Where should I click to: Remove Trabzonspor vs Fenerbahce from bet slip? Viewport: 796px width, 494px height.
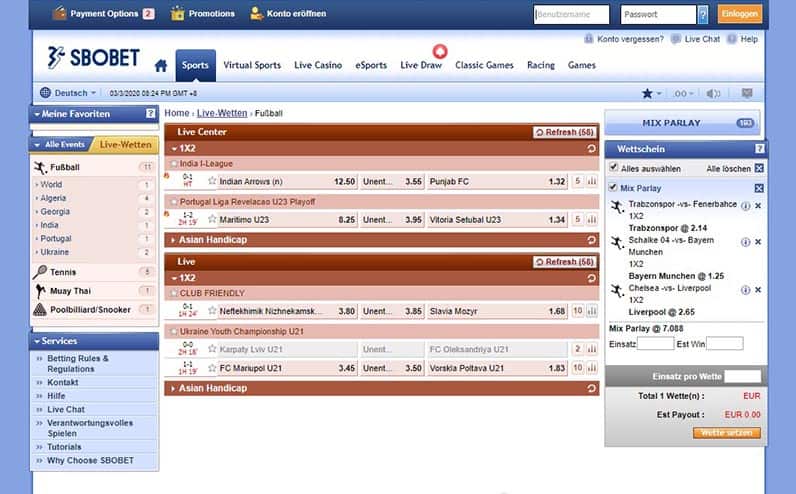pos(758,206)
